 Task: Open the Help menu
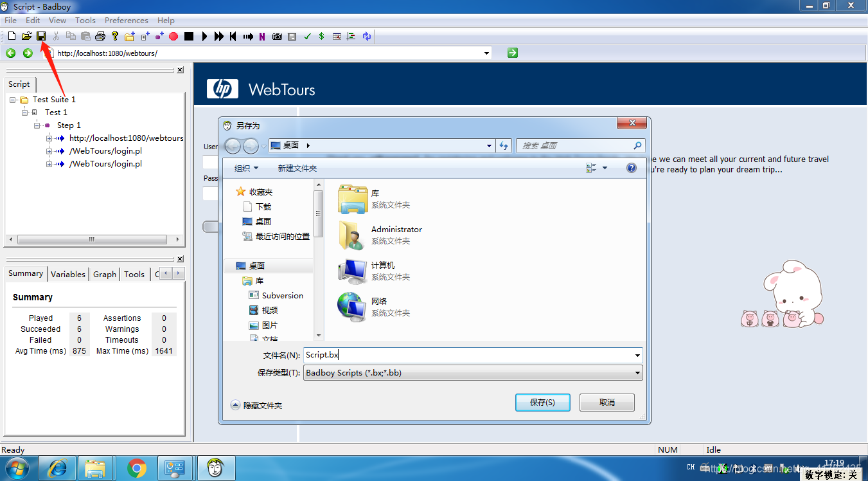pyautogui.click(x=166, y=20)
